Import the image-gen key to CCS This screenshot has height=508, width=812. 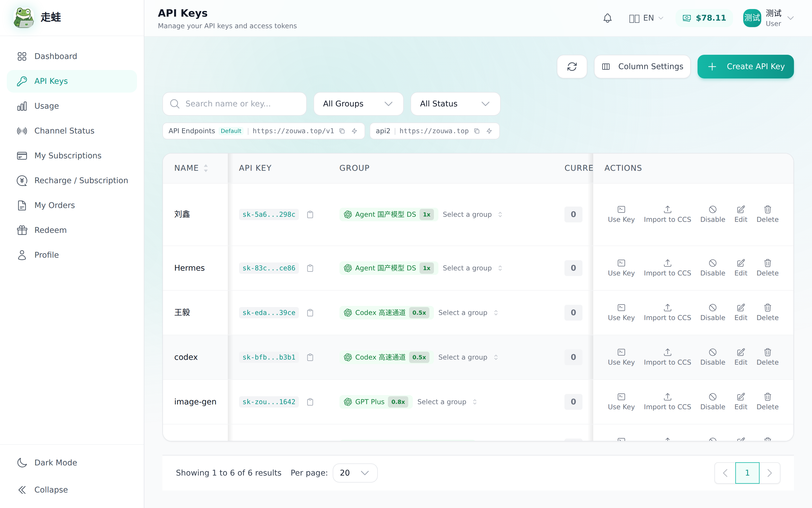[667, 402]
